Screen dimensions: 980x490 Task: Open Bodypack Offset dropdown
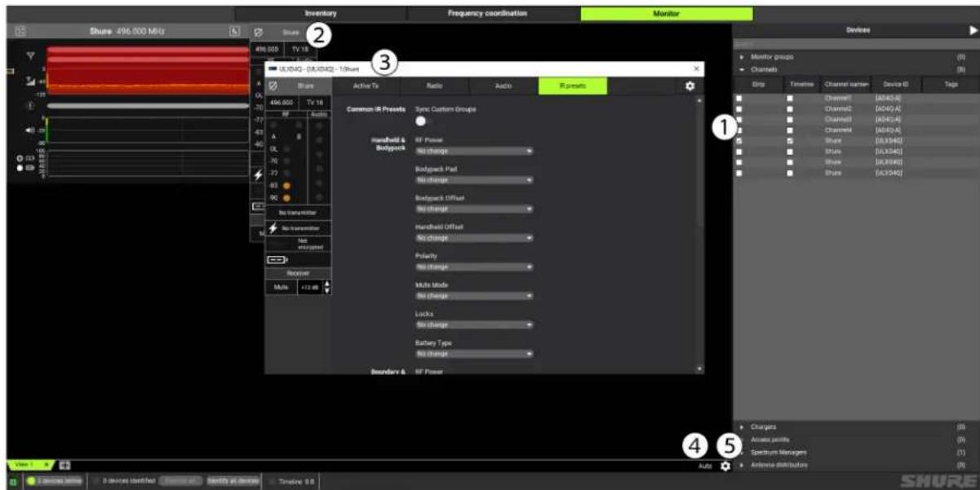[x=474, y=209]
